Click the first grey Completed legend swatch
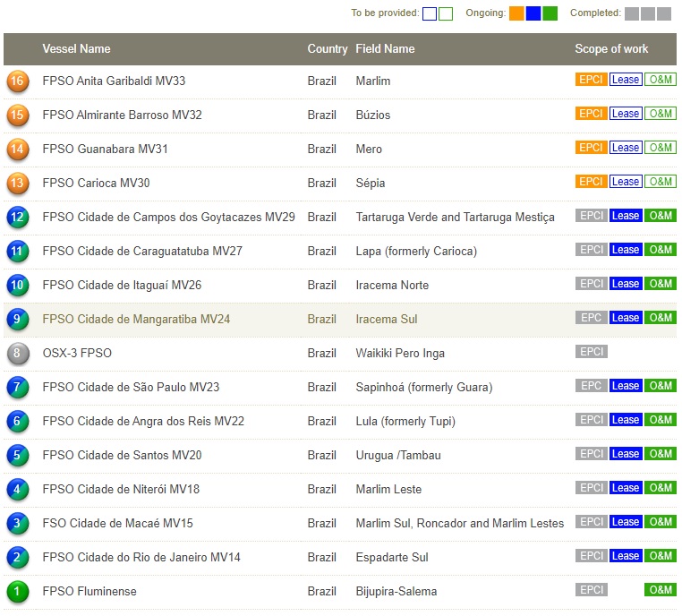 click(632, 13)
